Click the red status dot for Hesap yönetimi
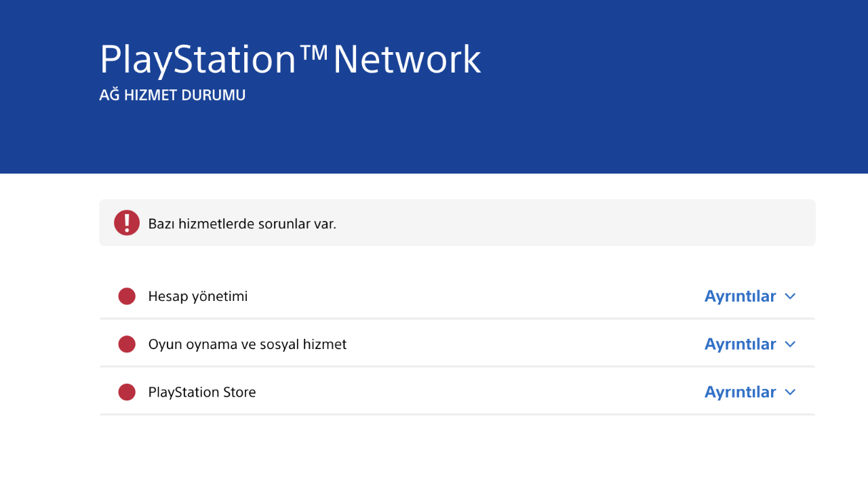 pos(127,296)
